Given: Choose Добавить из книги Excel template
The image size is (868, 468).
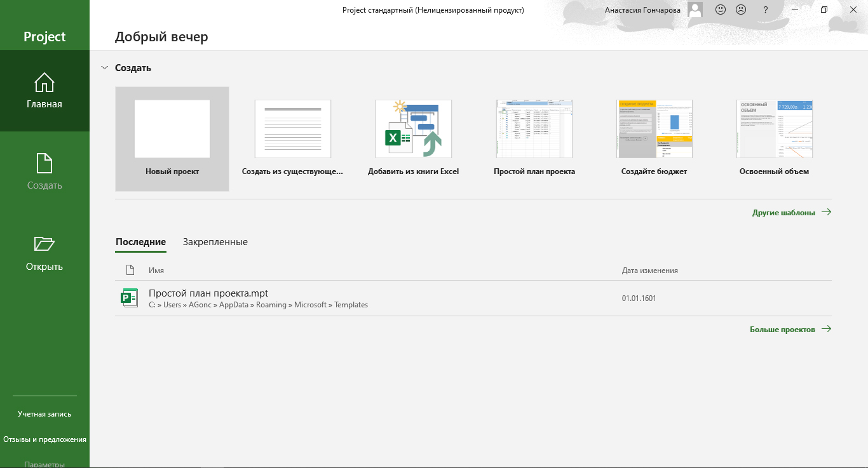Looking at the screenshot, I should [x=414, y=138].
